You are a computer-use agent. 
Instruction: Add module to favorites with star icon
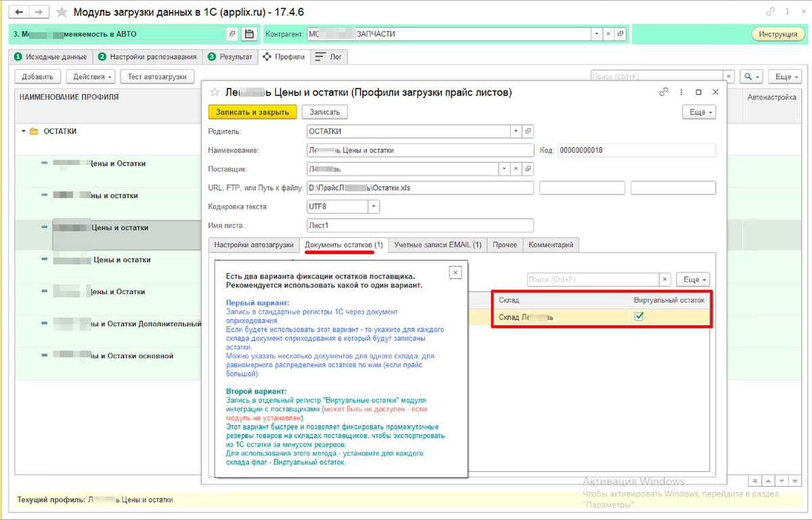62,12
